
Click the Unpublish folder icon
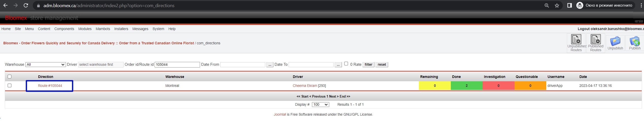[x=615, y=43]
